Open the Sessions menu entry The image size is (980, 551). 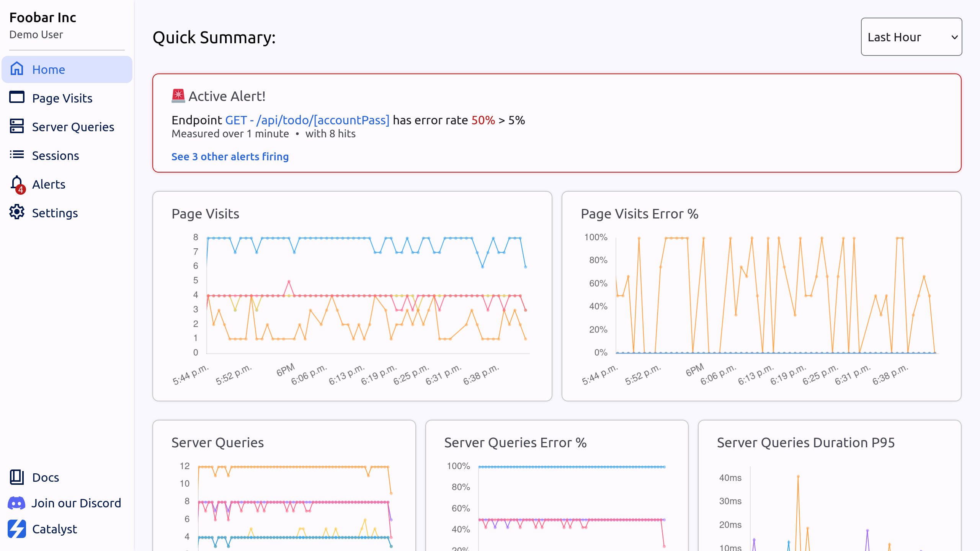click(x=56, y=156)
